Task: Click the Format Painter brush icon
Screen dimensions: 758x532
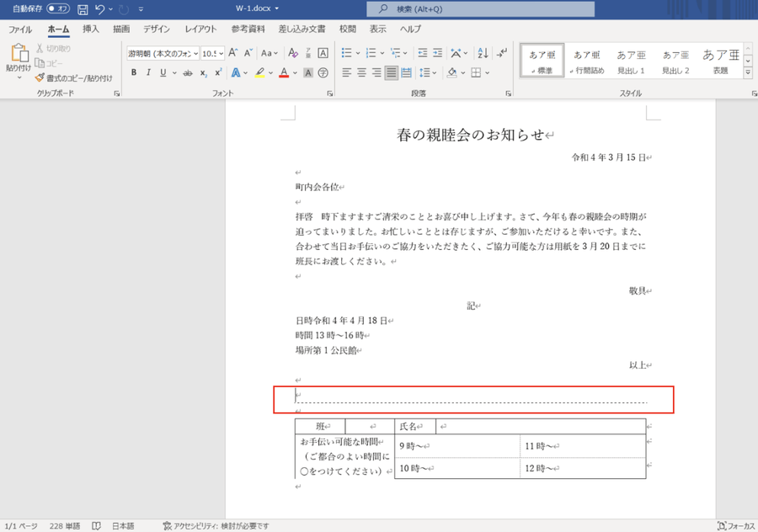Action: click(40, 78)
